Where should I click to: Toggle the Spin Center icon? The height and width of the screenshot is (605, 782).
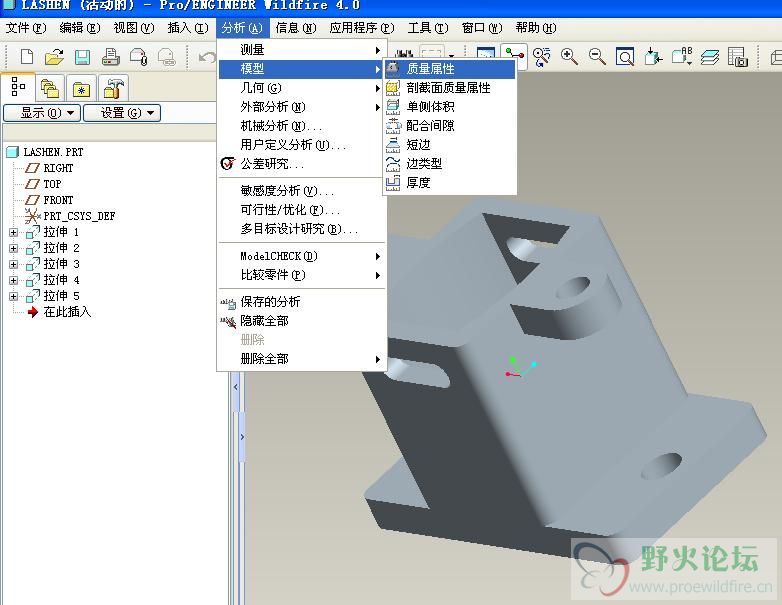point(514,56)
